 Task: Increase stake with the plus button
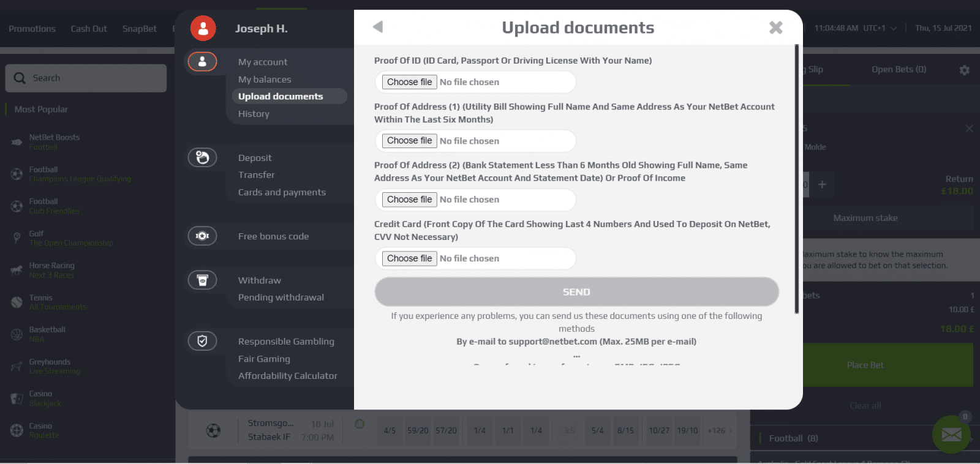(822, 184)
